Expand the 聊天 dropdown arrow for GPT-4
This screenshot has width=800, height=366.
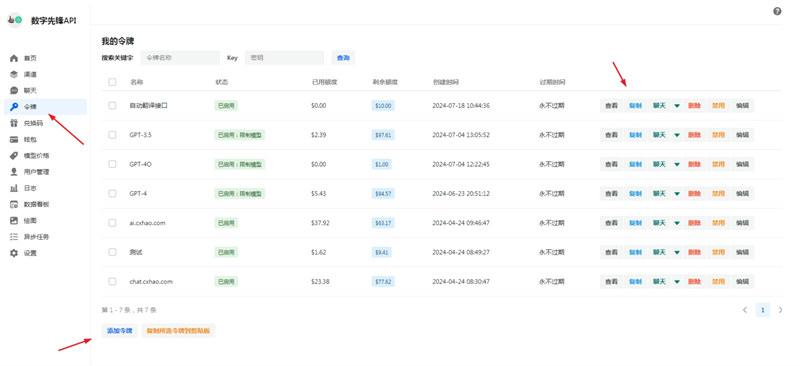[677, 193]
